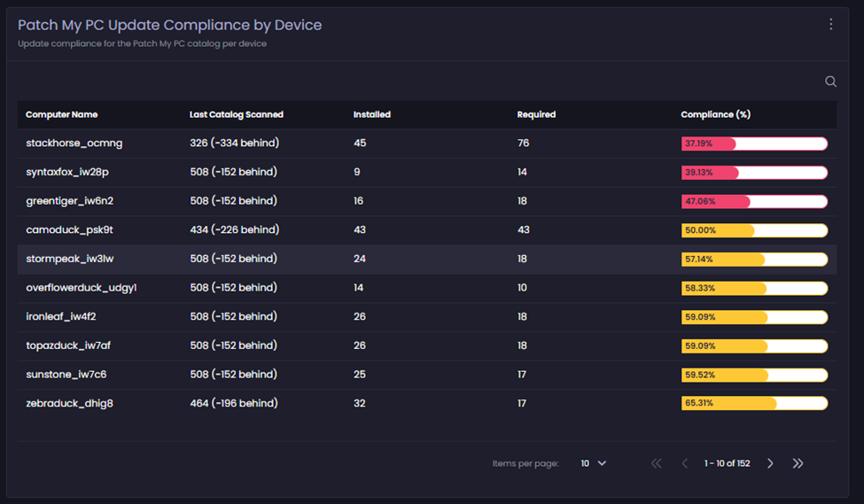Open table search with magnifier icon
The width and height of the screenshot is (864, 504).
point(830,81)
